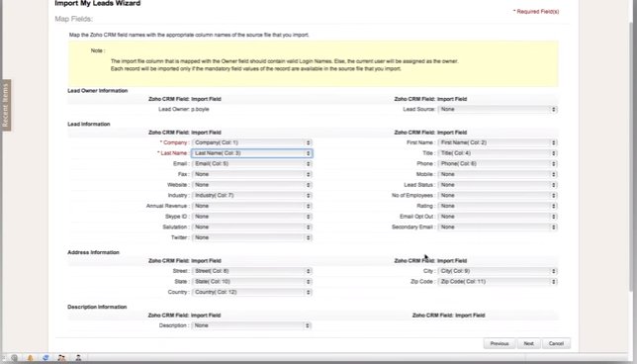637x364 pixels.
Task: Click the gray round icon in bottom bar
Action: [x=14, y=357]
